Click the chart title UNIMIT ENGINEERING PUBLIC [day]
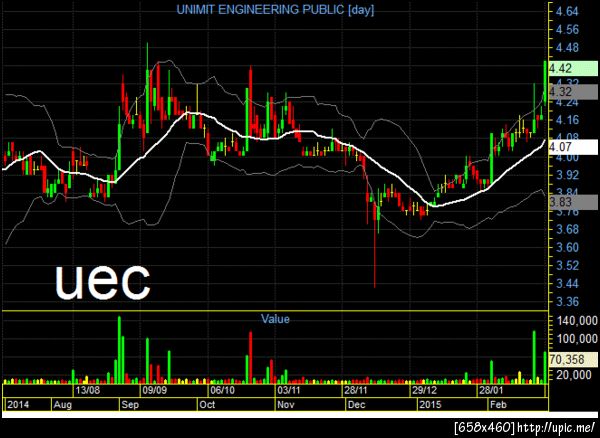Image resolution: width=600 pixels, height=438 pixels. pos(275,10)
